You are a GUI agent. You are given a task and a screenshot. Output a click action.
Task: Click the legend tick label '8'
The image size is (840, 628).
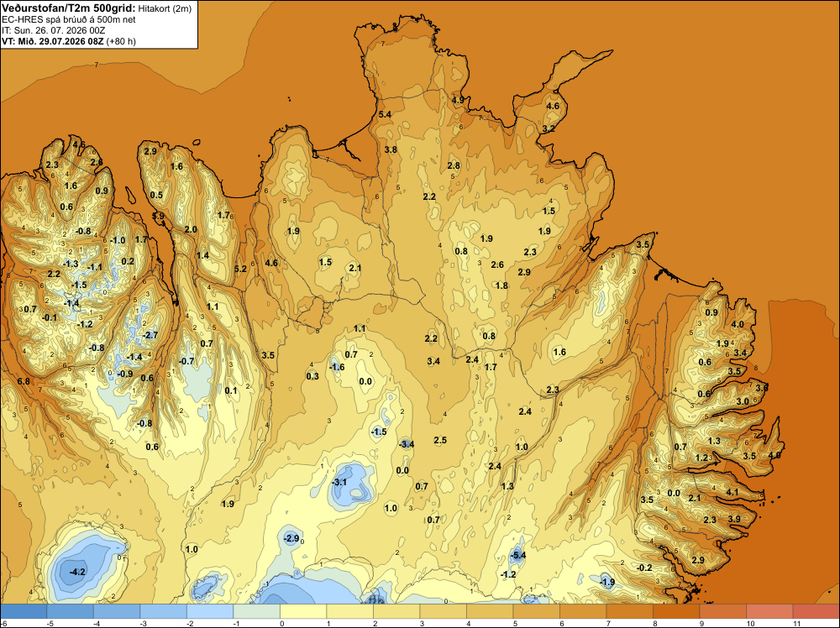click(x=654, y=623)
